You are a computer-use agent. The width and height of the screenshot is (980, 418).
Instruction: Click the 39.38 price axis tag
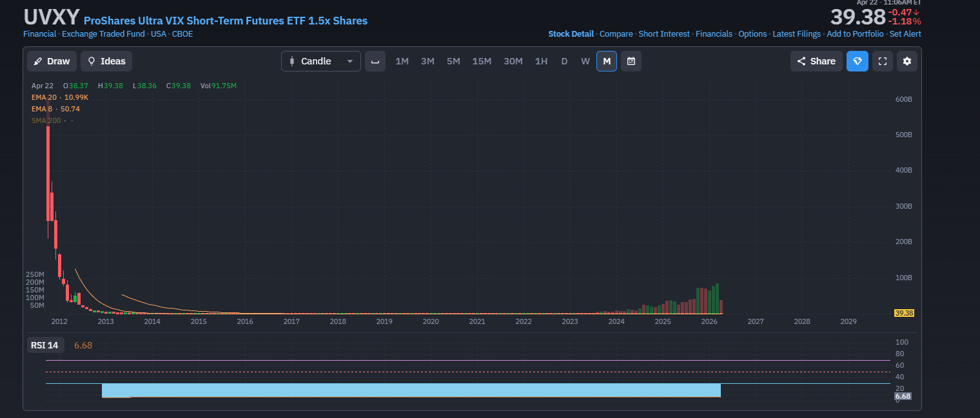pos(904,313)
